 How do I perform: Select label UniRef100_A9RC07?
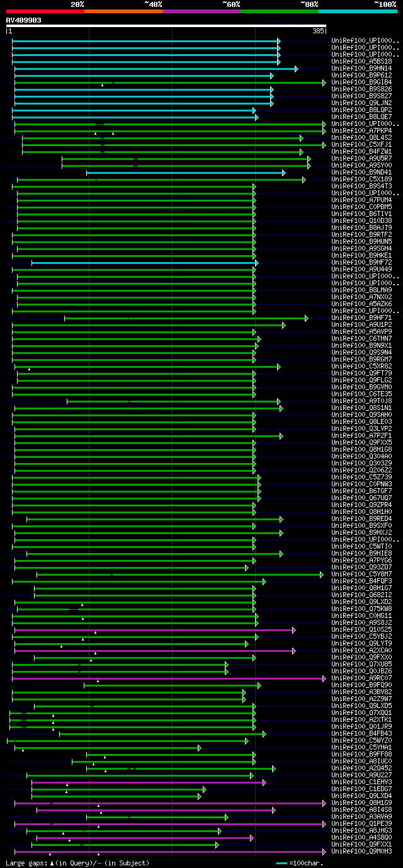pos(363,678)
